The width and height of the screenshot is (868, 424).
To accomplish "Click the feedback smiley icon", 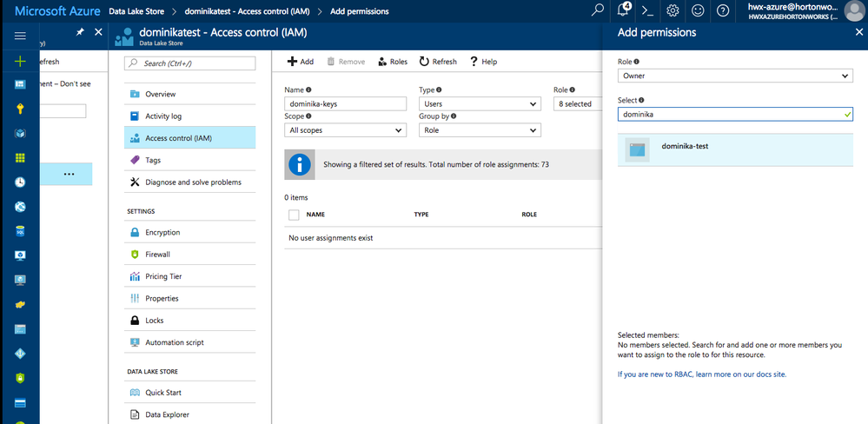I will point(698,11).
